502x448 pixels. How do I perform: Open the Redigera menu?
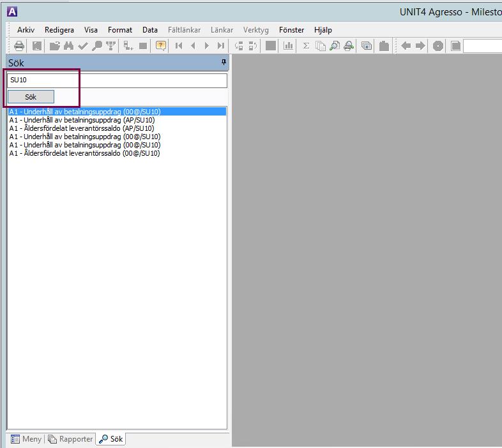(59, 30)
